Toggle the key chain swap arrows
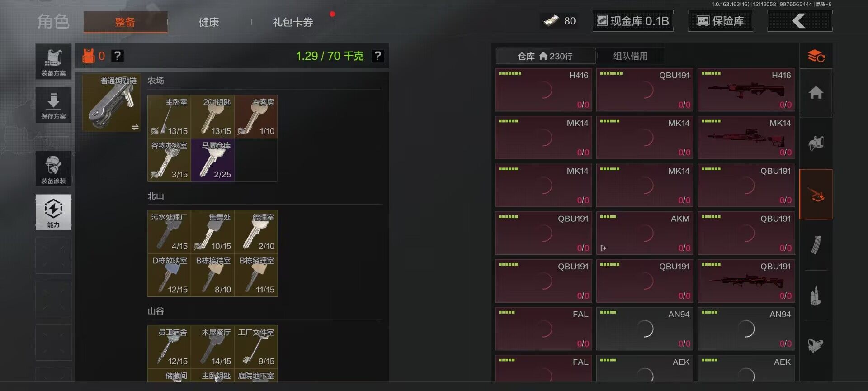 135,127
